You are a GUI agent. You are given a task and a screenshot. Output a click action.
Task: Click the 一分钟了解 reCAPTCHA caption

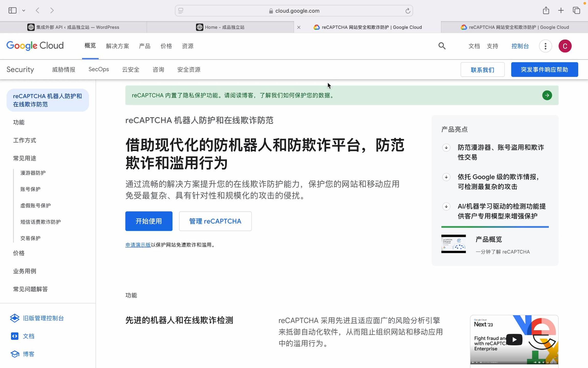point(503,252)
